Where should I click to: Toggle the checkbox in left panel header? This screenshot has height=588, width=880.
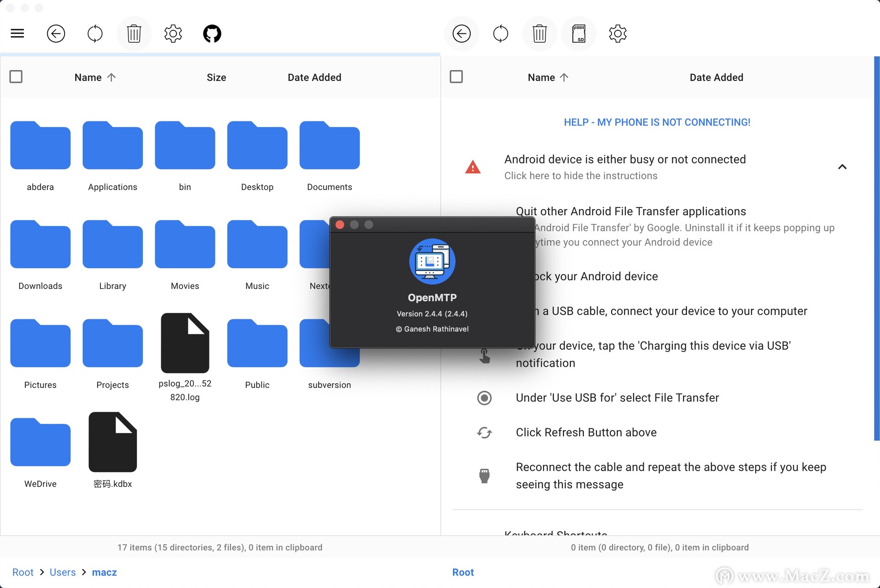click(16, 77)
